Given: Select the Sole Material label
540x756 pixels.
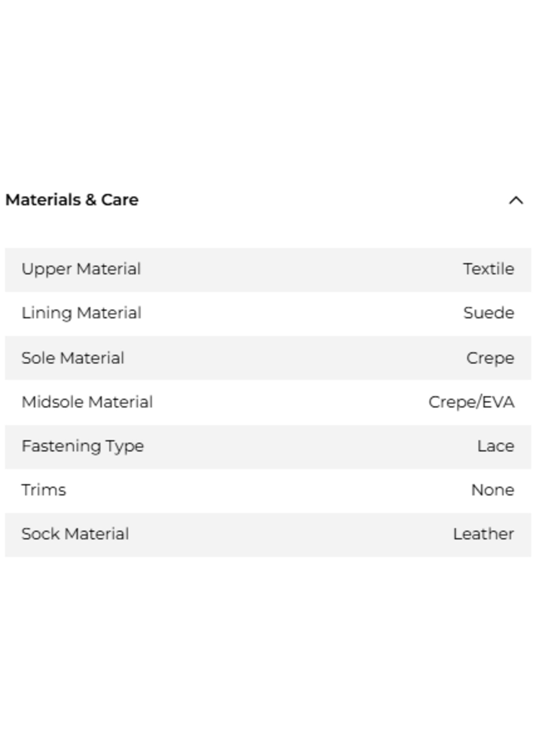Looking at the screenshot, I should pyautogui.click(x=73, y=358).
